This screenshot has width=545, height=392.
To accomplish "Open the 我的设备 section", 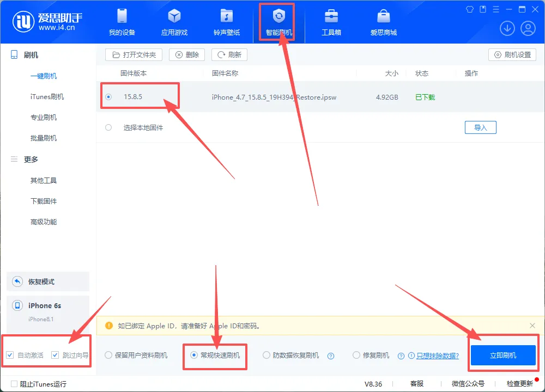I will coord(122,22).
